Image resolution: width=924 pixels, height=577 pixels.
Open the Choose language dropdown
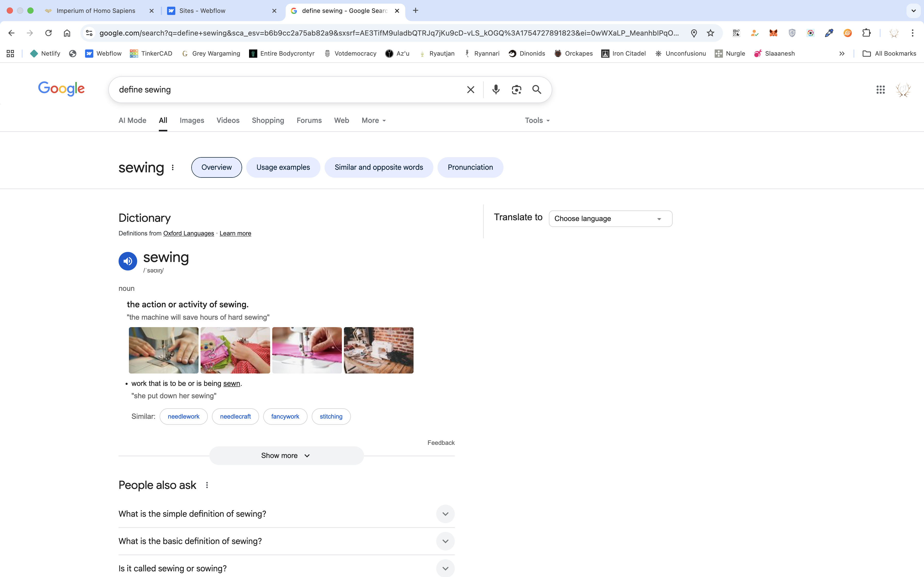pos(610,219)
